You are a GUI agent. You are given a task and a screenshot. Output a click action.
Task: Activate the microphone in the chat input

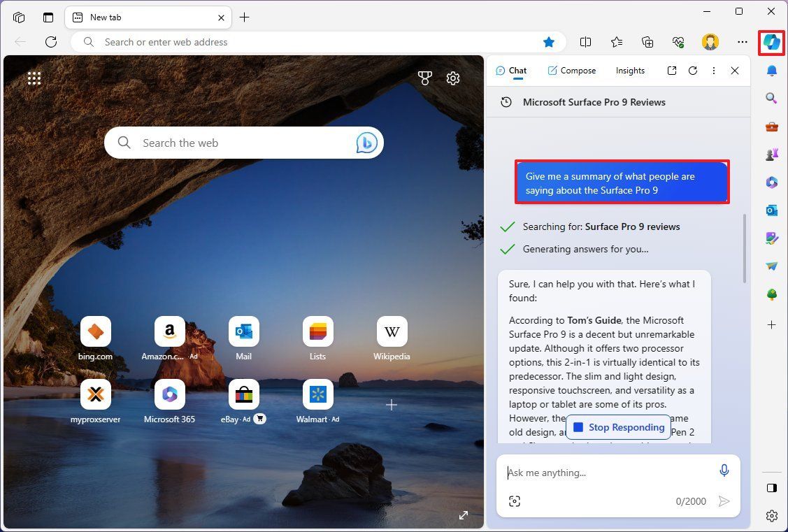pyautogui.click(x=724, y=470)
